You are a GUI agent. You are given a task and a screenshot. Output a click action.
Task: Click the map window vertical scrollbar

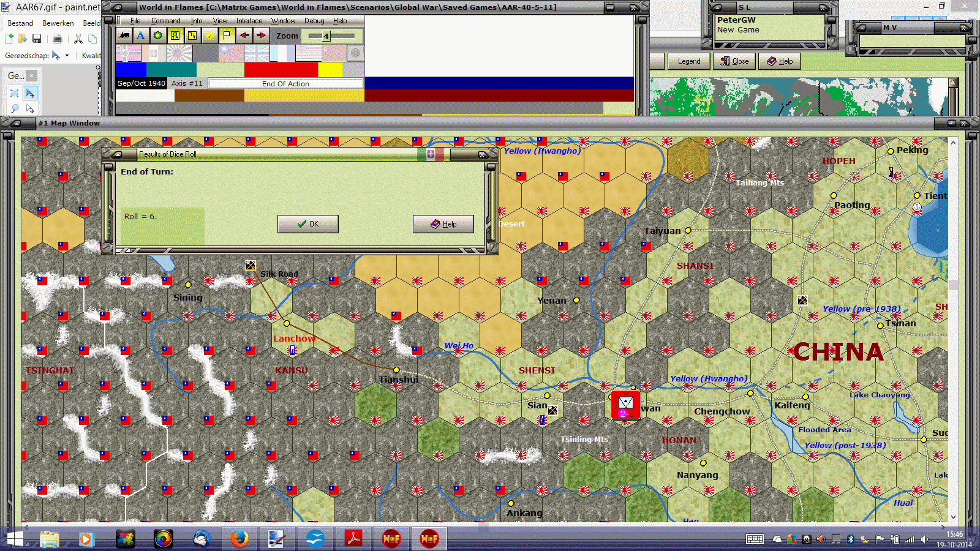coord(953,329)
